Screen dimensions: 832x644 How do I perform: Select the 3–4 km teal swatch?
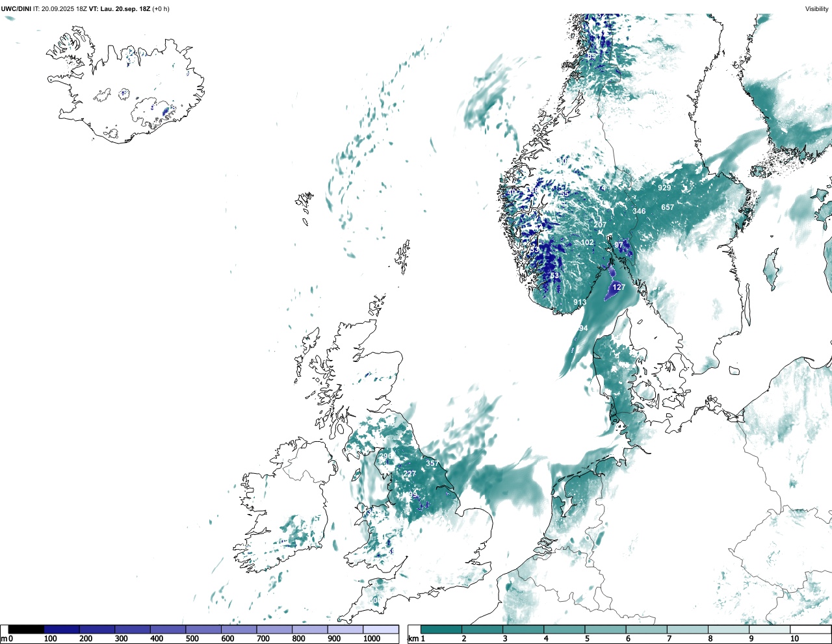click(x=523, y=630)
